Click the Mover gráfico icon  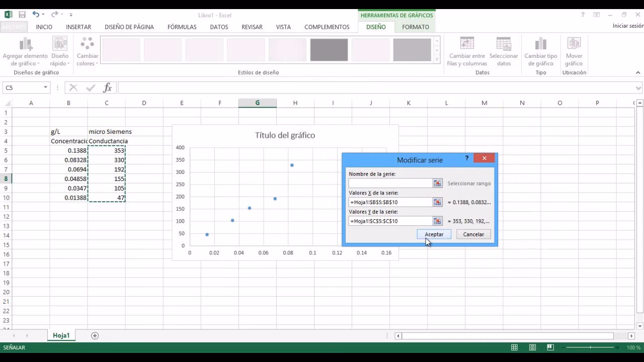(x=574, y=44)
